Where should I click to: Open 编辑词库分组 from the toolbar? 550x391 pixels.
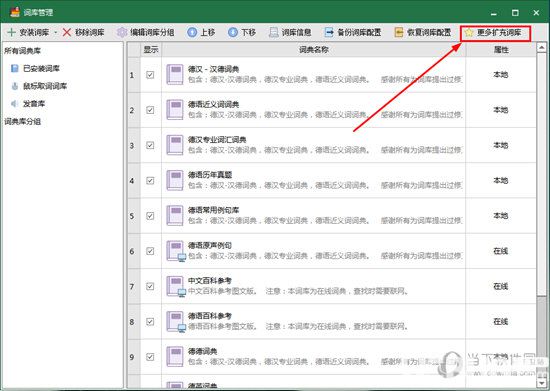146,32
